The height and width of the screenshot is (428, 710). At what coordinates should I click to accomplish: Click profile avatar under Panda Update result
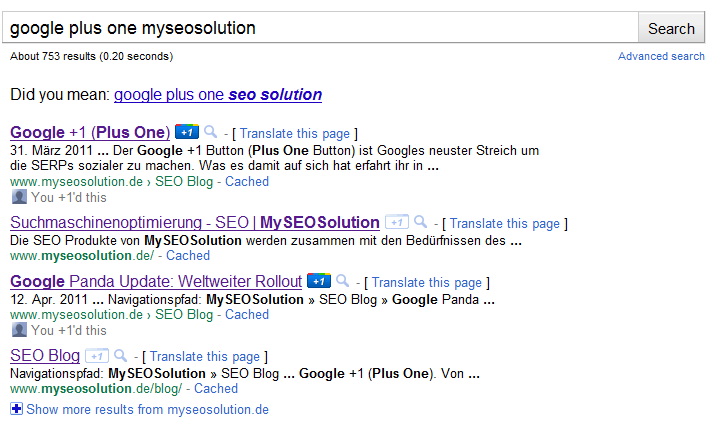(18, 329)
